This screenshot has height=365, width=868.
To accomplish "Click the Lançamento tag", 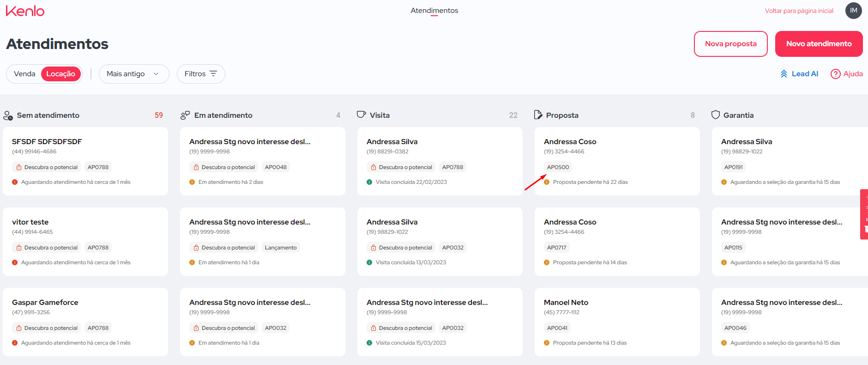I will (281, 248).
